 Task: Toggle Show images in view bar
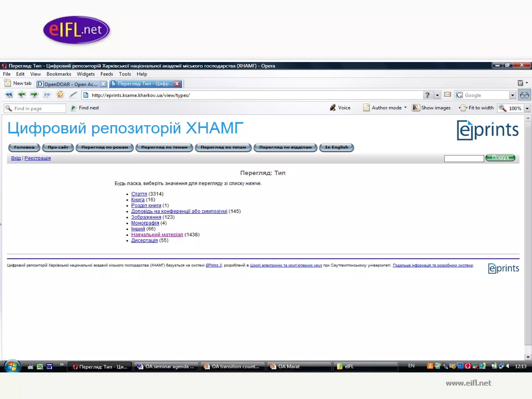431,108
